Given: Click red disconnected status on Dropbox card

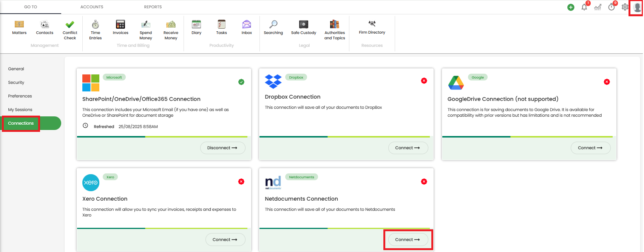Looking at the screenshot, I should (x=424, y=81).
